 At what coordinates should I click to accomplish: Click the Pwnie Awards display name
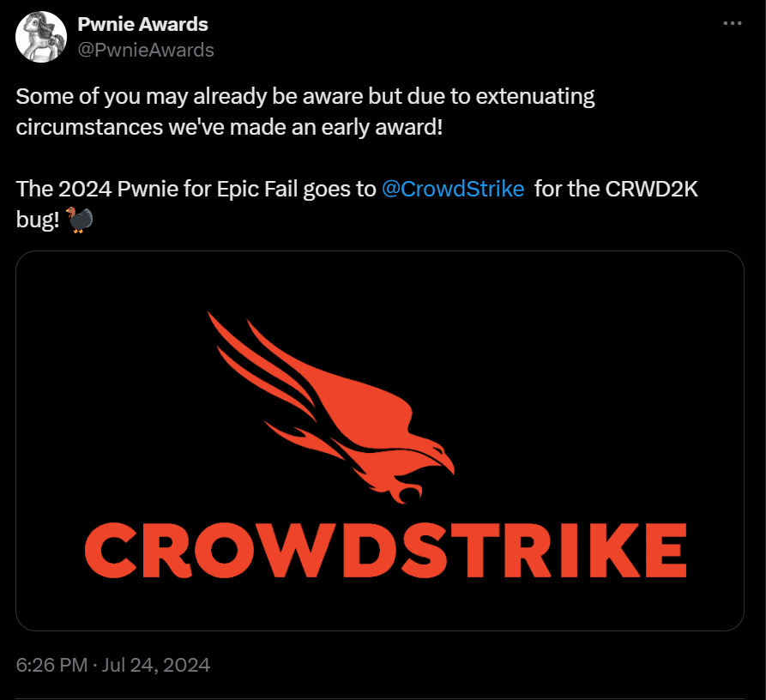click(142, 24)
